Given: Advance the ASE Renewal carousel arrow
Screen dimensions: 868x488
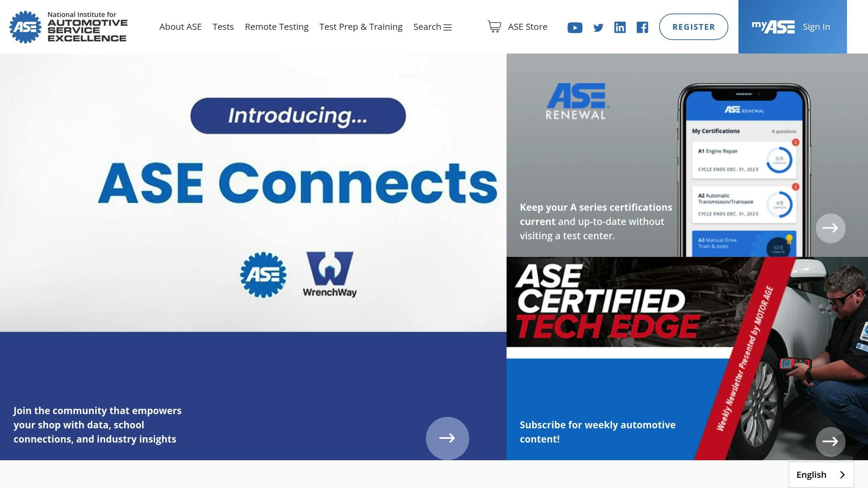Looking at the screenshot, I should [830, 228].
